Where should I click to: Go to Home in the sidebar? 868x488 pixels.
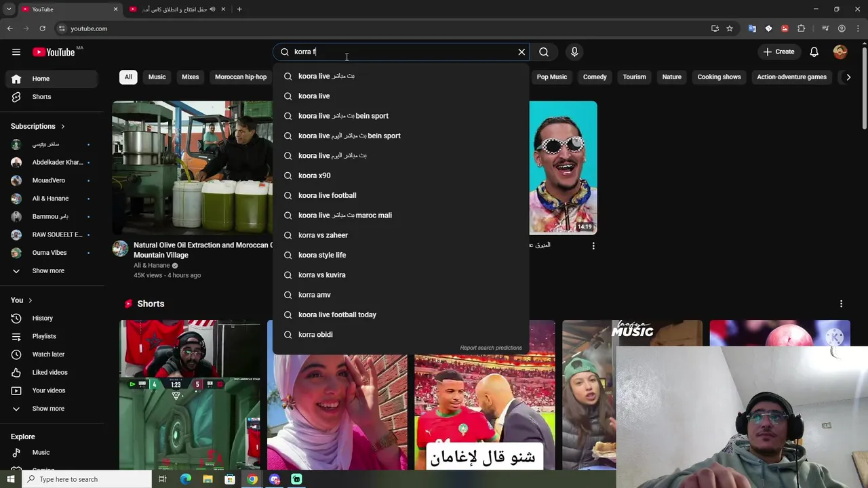tap(53, 79)
